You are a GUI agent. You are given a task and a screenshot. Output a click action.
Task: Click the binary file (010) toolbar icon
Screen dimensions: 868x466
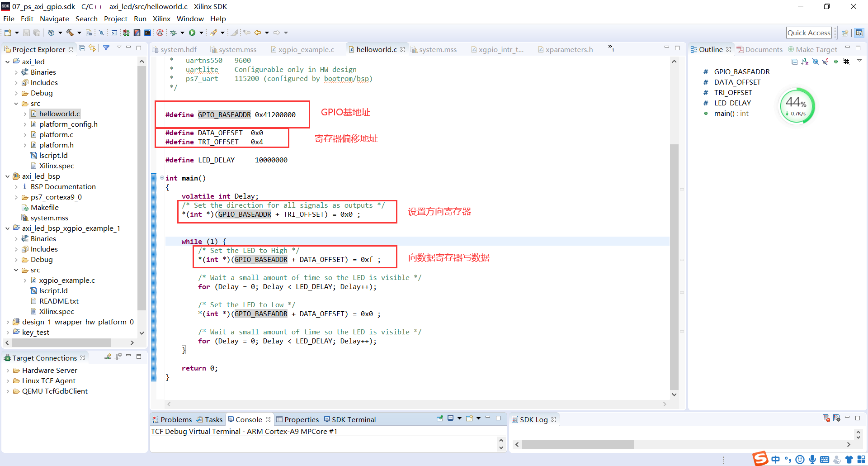(89, 33)
